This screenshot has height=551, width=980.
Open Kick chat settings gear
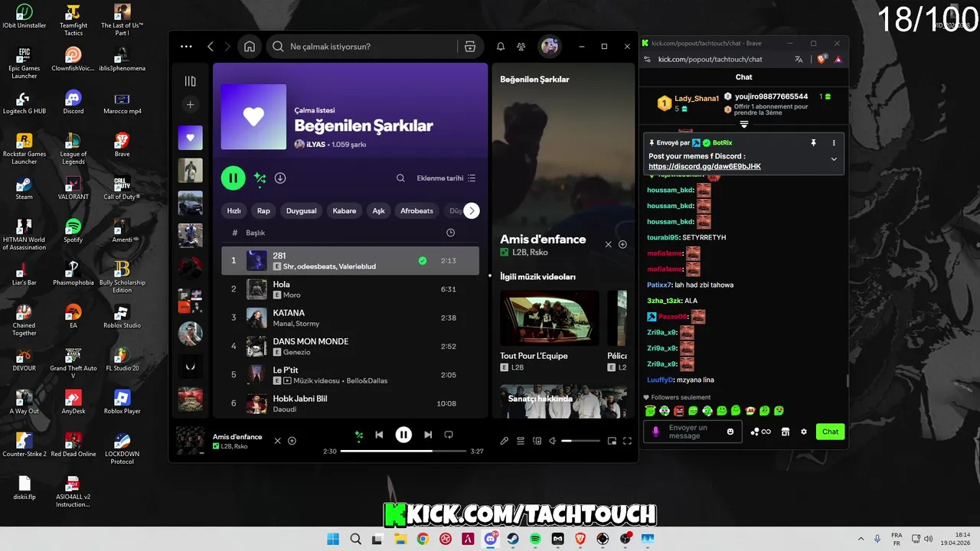pos(804,432)
